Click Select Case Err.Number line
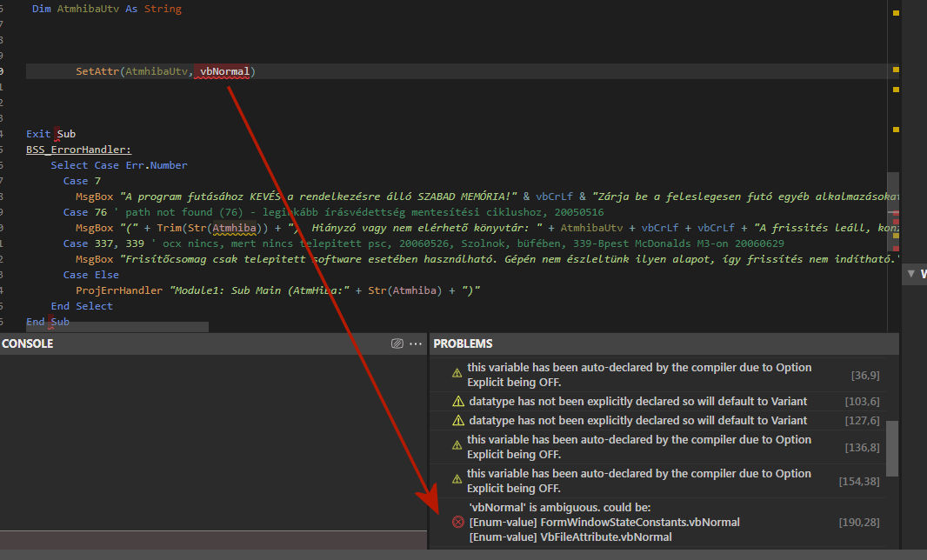 point(119,165)
